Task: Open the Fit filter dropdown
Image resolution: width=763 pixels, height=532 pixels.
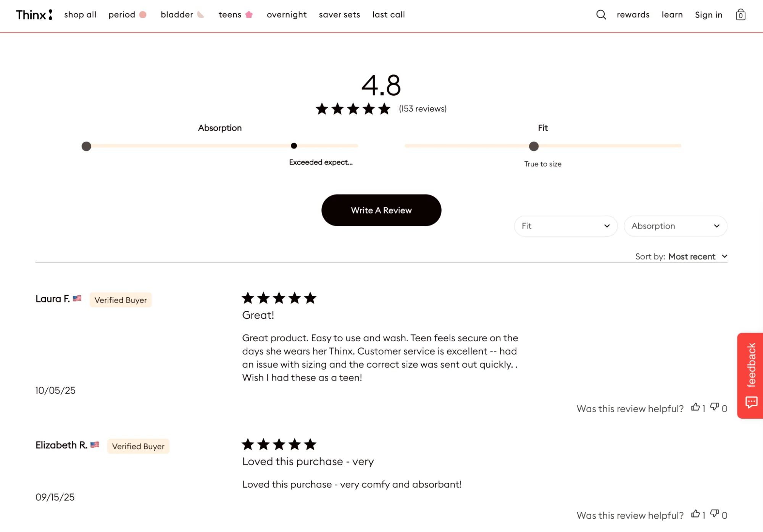Action: pos(565,226)
